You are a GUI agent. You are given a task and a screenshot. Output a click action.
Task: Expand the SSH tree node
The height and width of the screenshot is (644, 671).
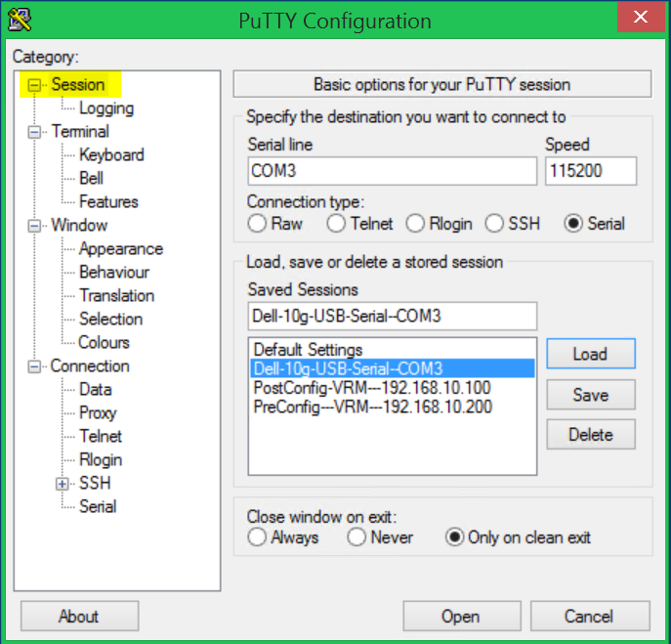63,484
